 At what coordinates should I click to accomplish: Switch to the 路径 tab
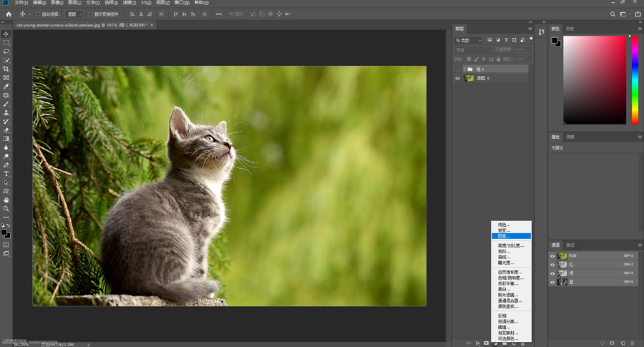[570, 245]
